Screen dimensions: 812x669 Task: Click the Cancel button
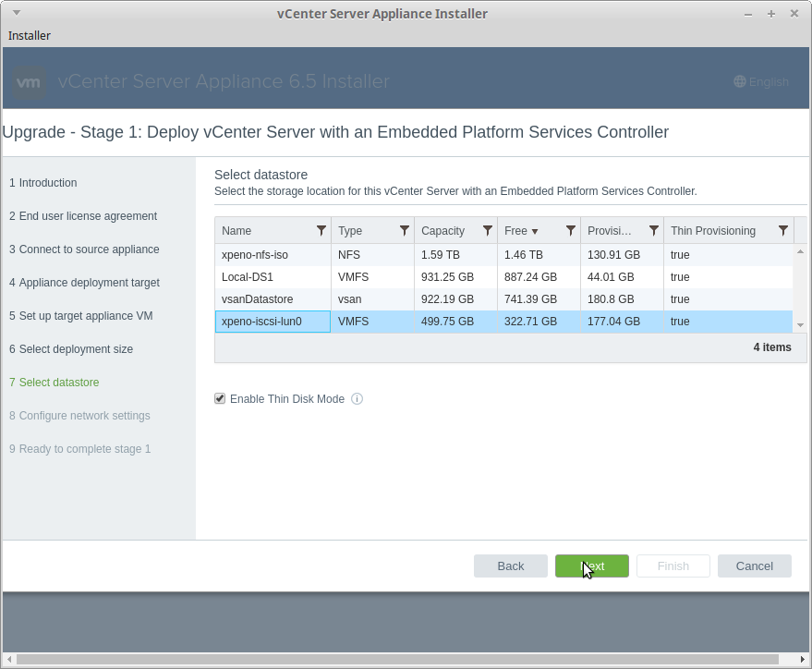click(755, 566)
